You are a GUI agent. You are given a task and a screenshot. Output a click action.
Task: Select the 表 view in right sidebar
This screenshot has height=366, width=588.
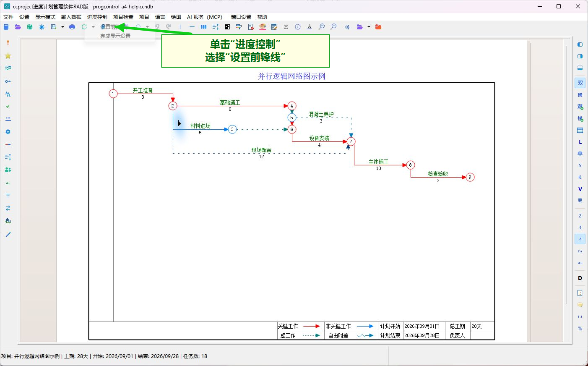click(580, 200)
